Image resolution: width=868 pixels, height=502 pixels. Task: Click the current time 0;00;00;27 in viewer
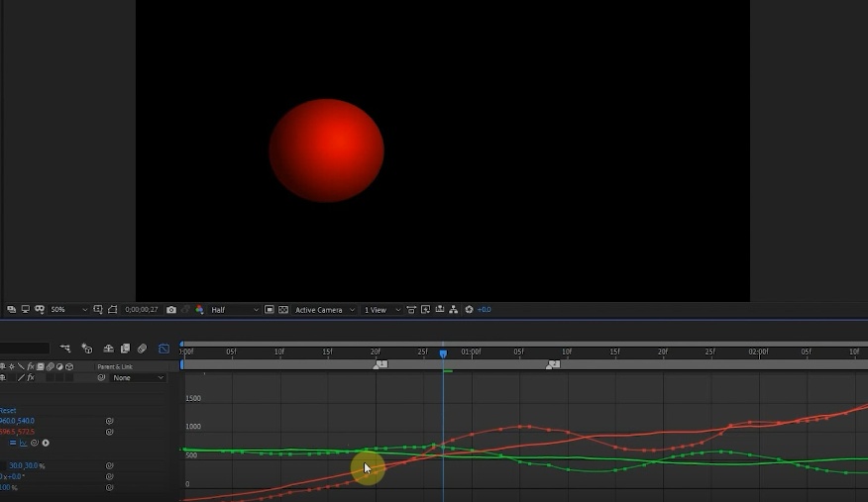pyautogui.click(x=141, y=310)
